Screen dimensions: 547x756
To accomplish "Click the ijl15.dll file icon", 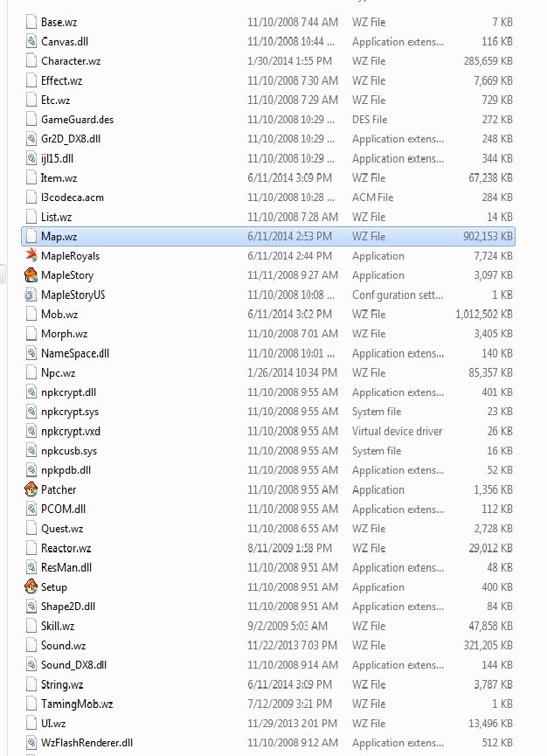I will tap(31, 158).
